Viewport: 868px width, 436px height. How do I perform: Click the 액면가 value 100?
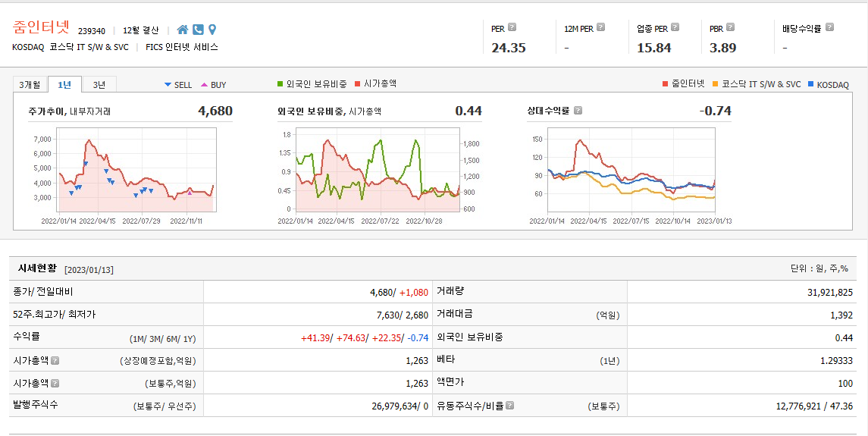tap(845, 384)
